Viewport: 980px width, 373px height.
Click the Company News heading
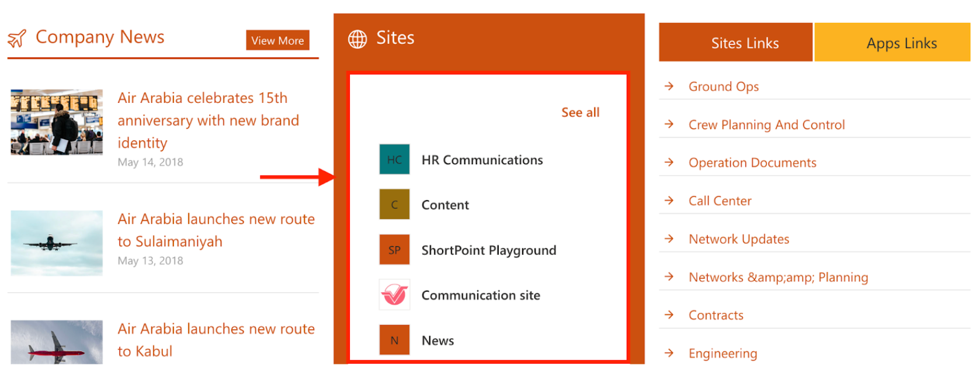[x=100, y=37]
